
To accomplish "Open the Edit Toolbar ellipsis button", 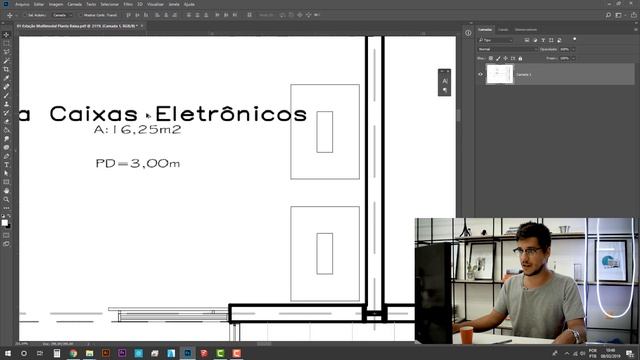I will pyautogui.click(x=6, y=208).
